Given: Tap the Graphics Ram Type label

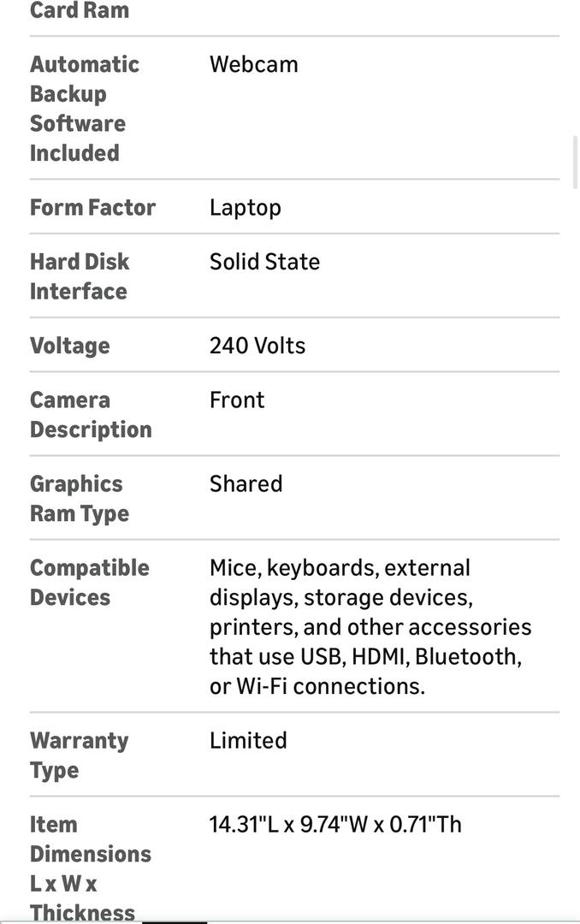Looking at the screenshot, I should (x=80, y=499).
